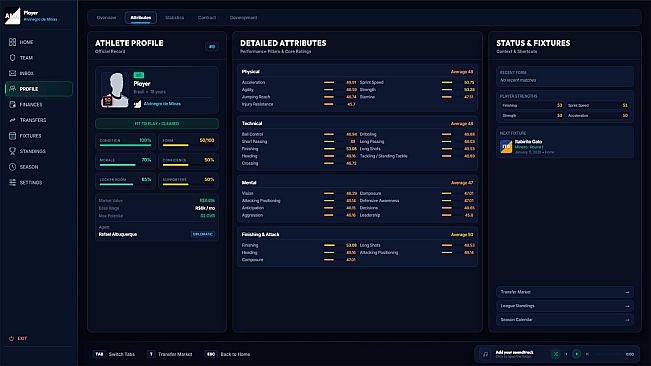
Task: Select the Attributes tab
Action: pos(141,18)
